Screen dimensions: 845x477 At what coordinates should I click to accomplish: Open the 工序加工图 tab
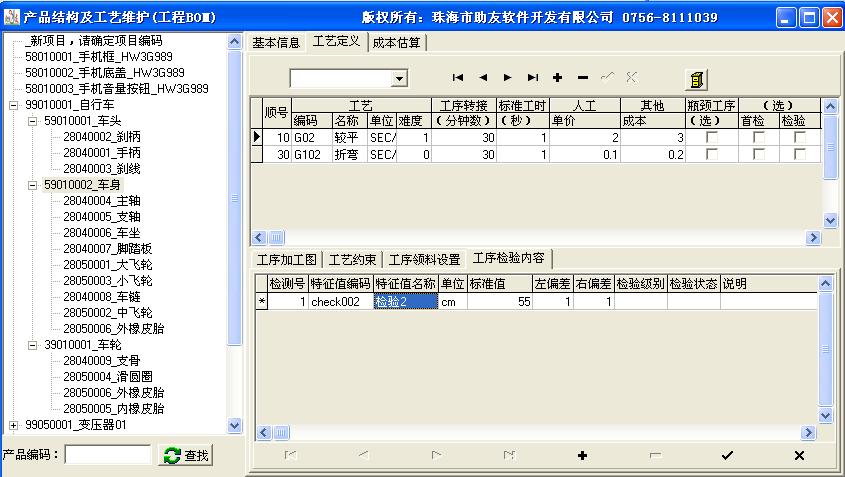tap(287, 260)
